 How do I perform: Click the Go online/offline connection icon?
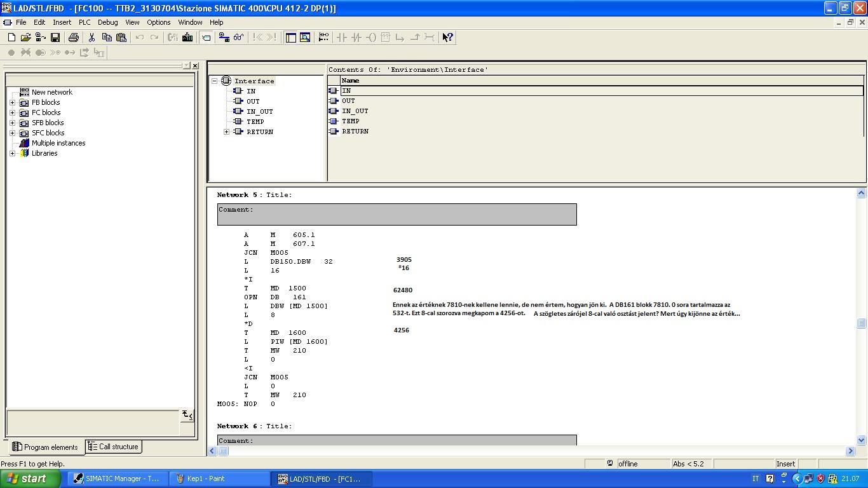224,37
